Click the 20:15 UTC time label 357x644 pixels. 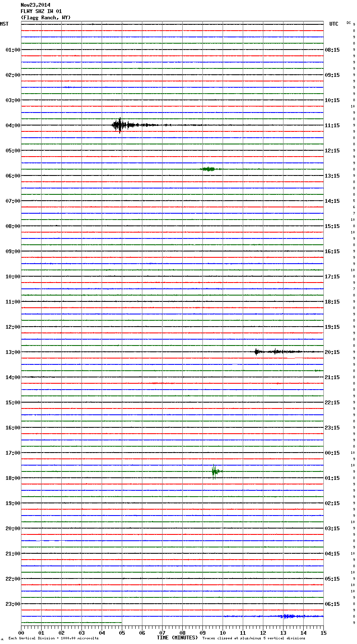pyautogui.click(x=332, y=352)
